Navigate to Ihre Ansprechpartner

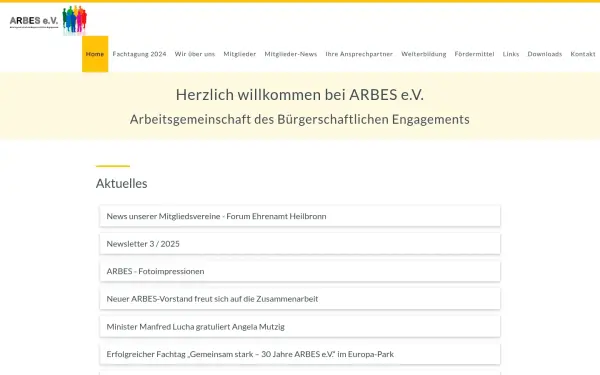[x=359, y=54]
